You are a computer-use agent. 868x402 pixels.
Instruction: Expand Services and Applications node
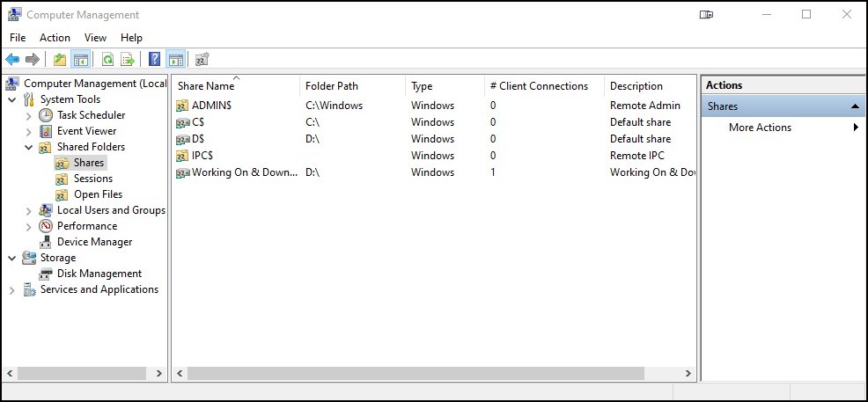pos(12,289)
